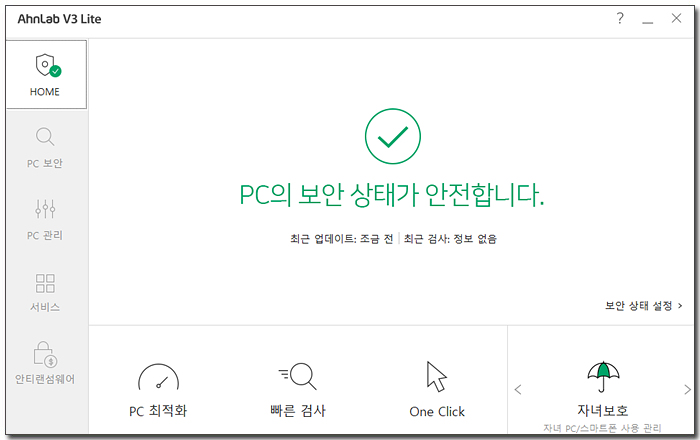Image resolution: width=700 pixels, height=440 pixels.
Task: Click 자녀 PC/스마트폰 사용 관리 caption
Action: click(602, 428)
